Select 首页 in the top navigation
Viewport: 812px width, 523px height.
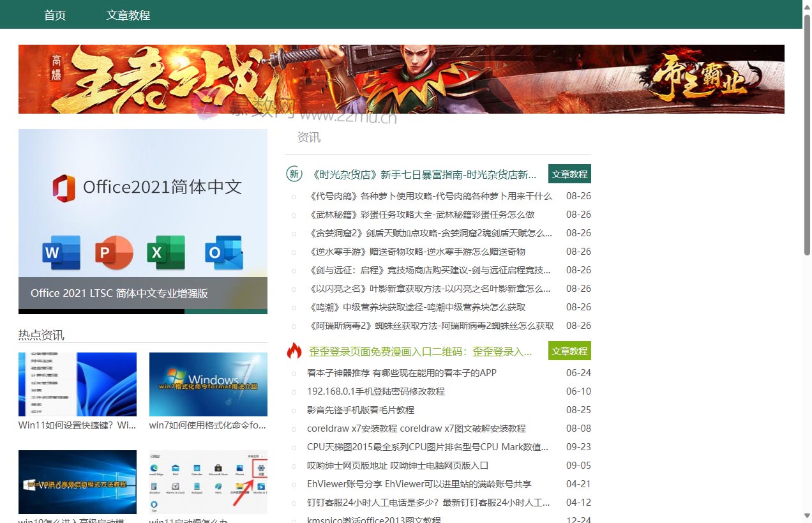tap(54, 14)
